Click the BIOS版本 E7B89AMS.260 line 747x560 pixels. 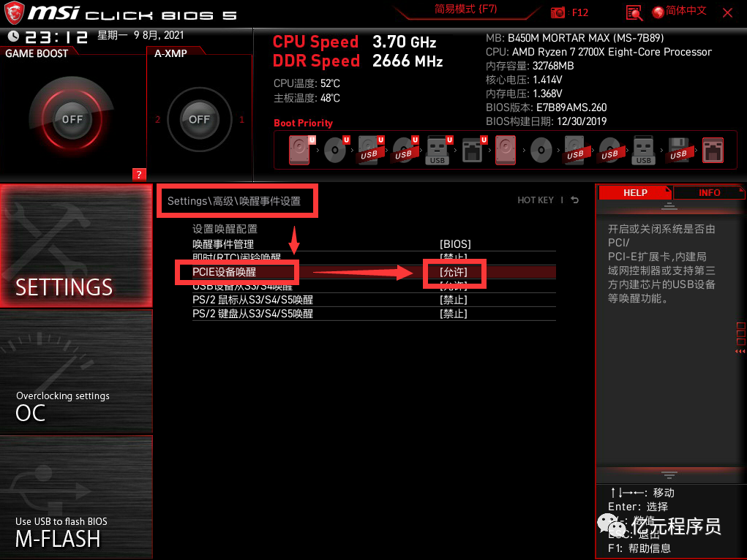[x=546, y=107]
